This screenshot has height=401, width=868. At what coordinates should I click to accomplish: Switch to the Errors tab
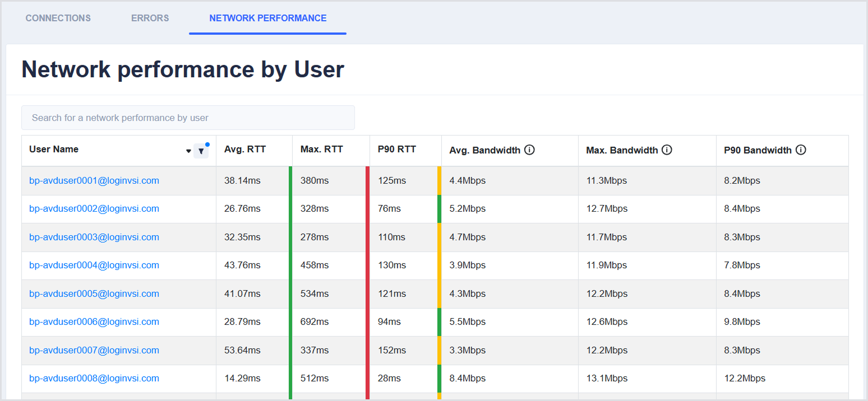[150, 18]
